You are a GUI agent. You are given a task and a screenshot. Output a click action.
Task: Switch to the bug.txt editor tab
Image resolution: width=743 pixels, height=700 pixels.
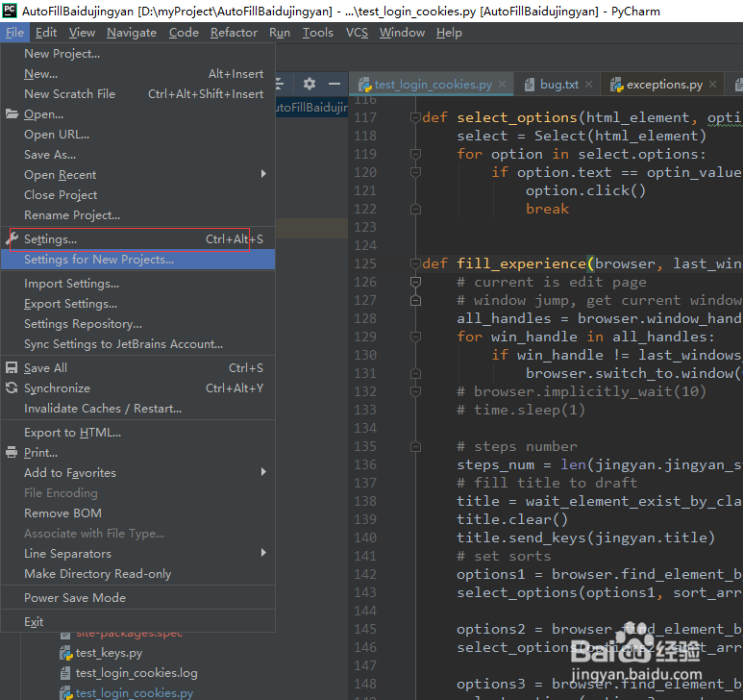click(x=559, y=85)
